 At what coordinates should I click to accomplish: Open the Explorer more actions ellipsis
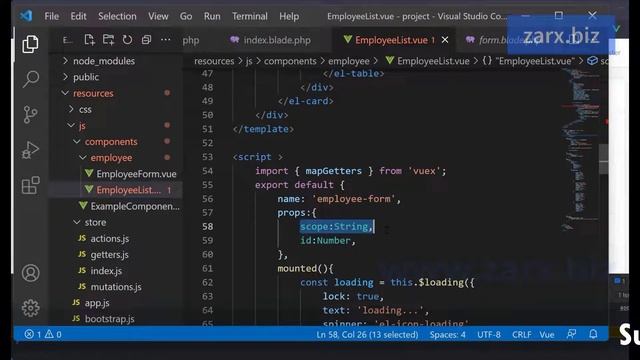pos(165,40)
